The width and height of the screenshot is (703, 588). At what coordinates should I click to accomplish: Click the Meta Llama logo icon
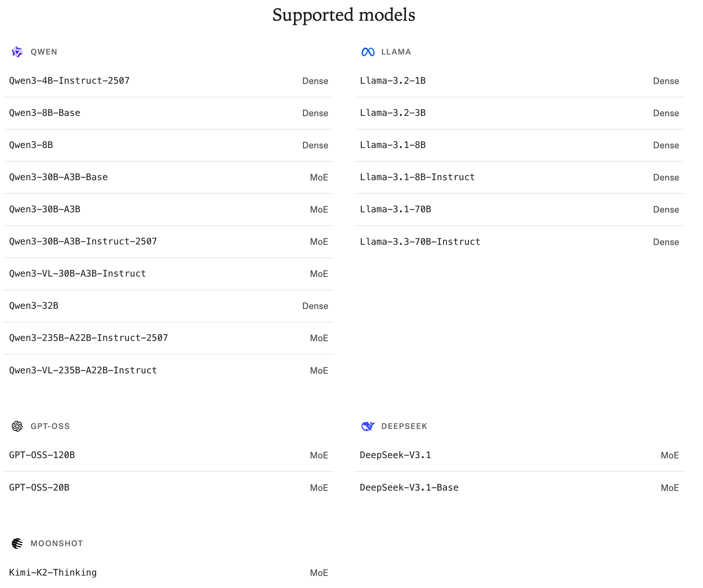[368, 52]
